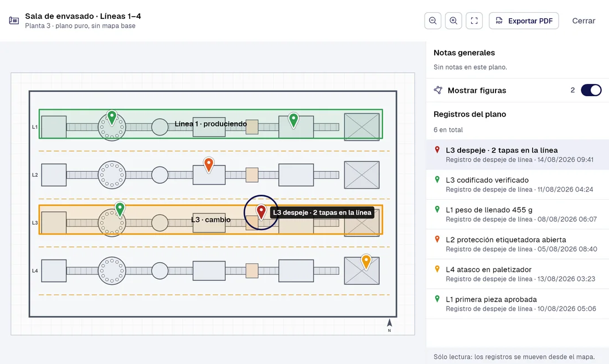Select the green pin on Line 1 right machine

(x=293, y=120)
